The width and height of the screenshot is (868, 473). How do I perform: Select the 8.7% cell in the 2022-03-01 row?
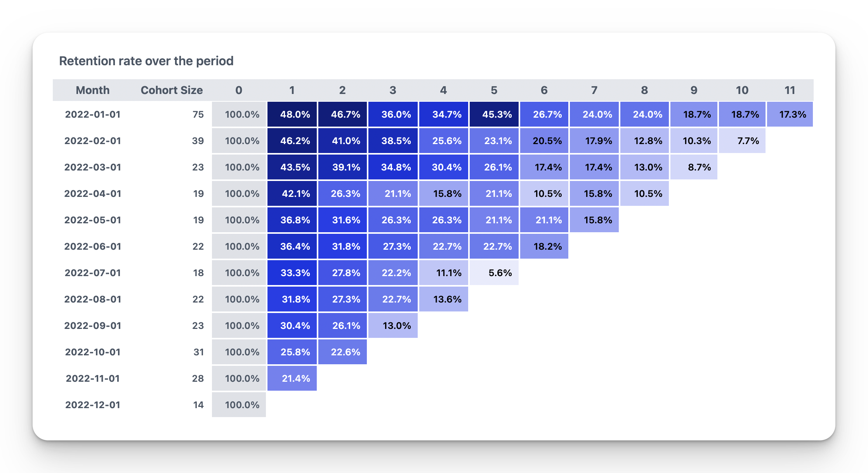point(694,167)
